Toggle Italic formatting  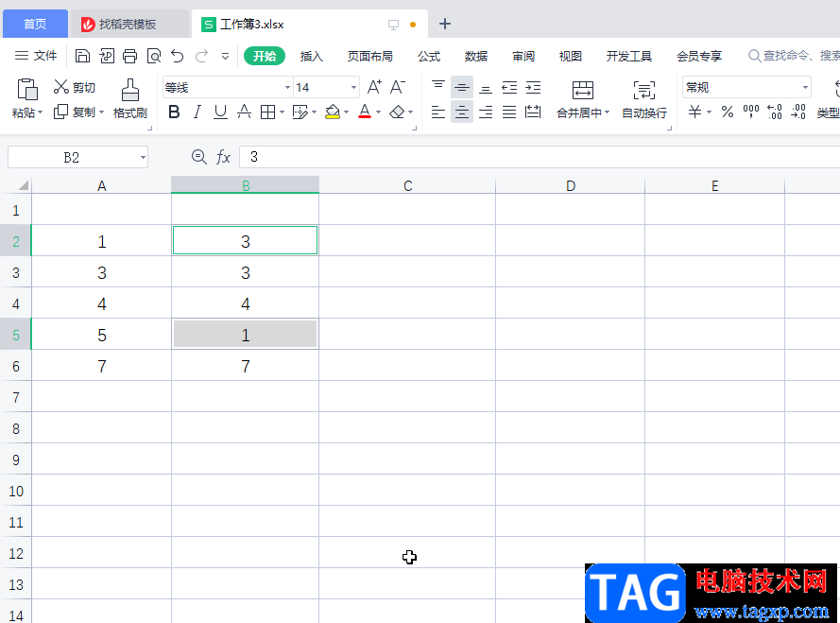click(x=197, y=112)
